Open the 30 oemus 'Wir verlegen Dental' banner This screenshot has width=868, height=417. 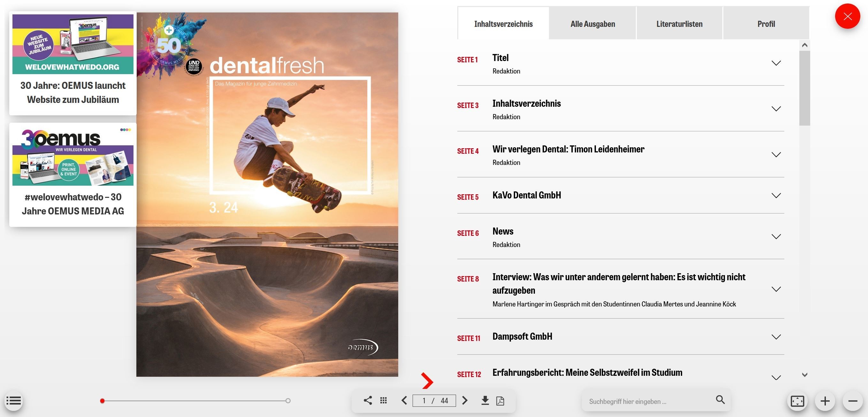(x=73, y=156)
